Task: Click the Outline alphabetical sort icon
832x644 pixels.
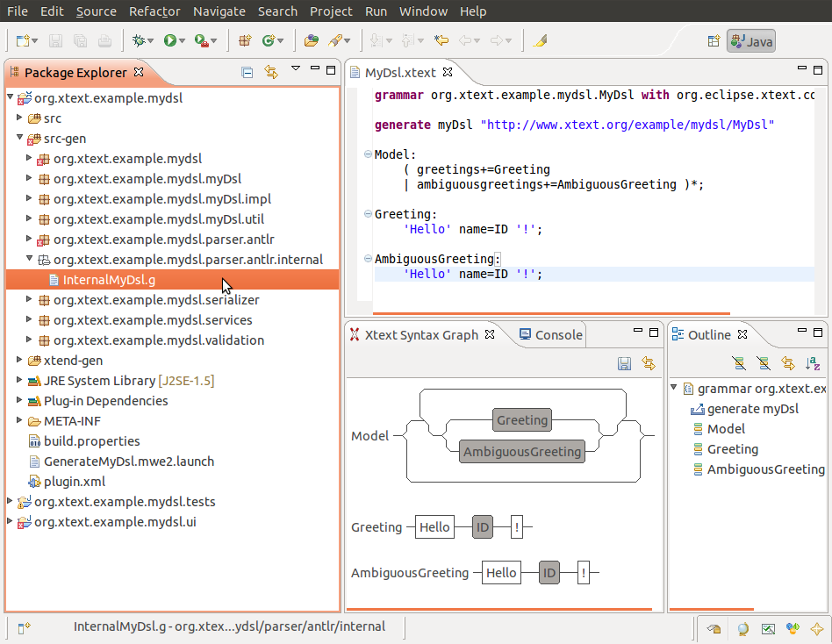Action: coord(813,363)
